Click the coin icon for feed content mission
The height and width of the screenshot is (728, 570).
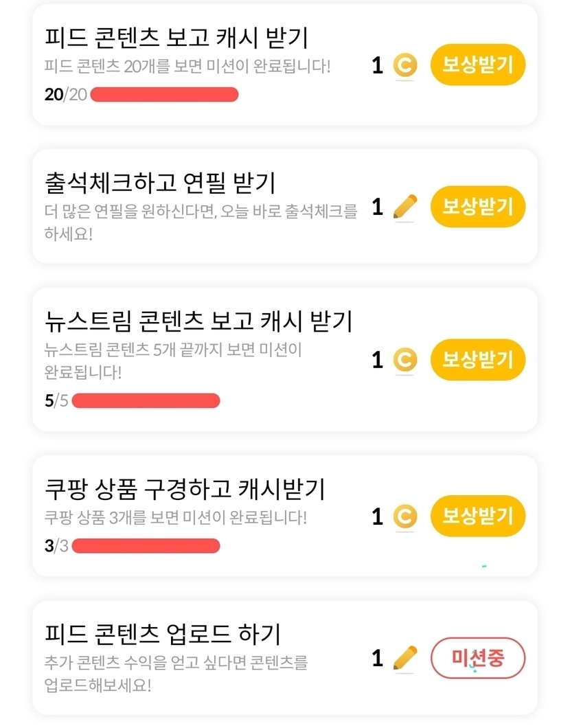pos(404,66)
